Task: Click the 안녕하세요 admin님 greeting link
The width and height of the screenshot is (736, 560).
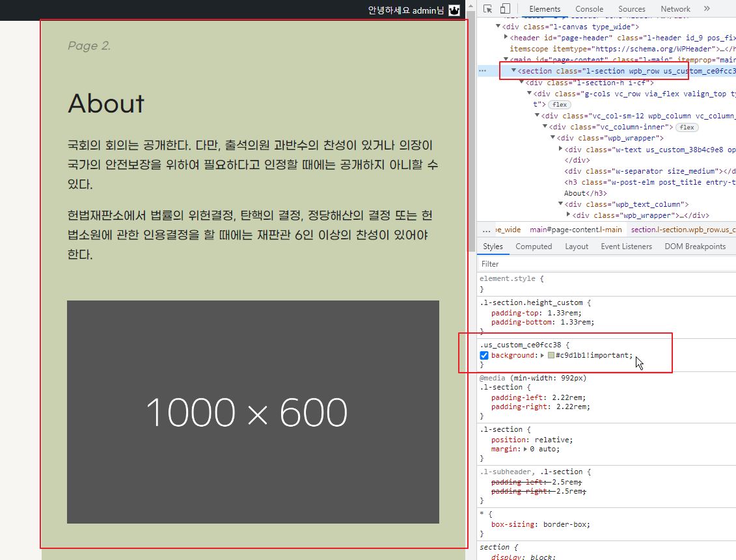Action: tap(405, 10)
